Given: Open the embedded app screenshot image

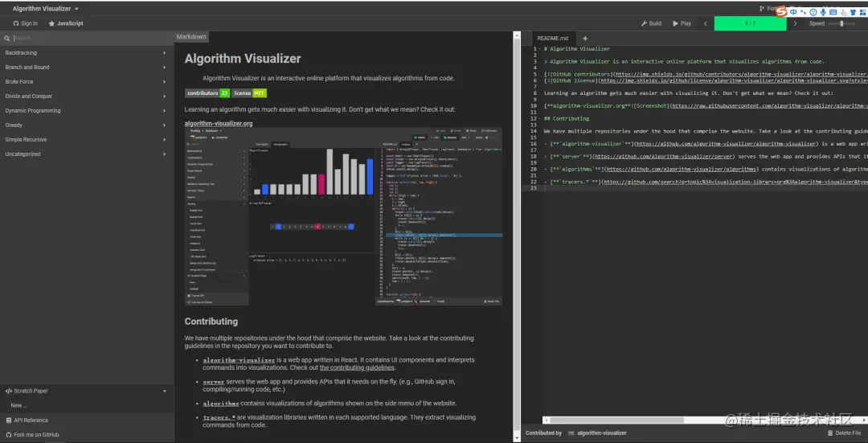Looking at the screenshot, I should click(343, 216).
